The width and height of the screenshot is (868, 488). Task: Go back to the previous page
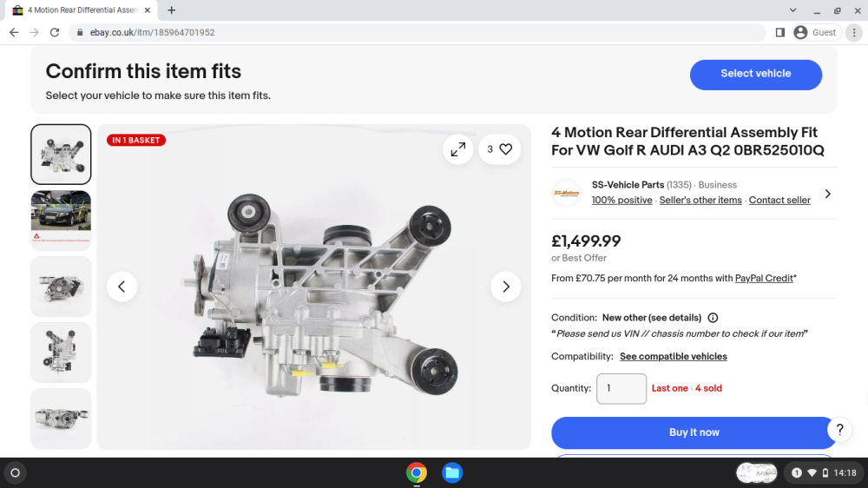click(14, 33)
